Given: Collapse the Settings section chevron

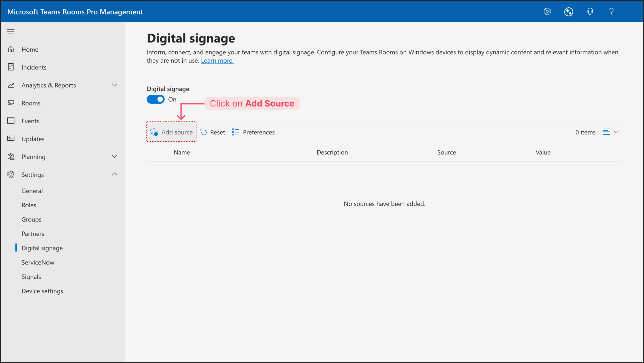Looking at the screenshot, I should click(114, 174).
